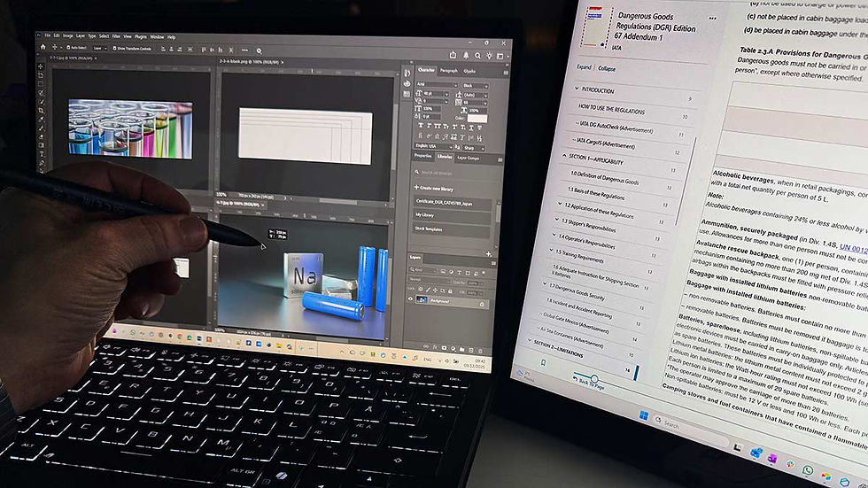The height and width of the screenshot is (488, 868).
Task: Select the Rectangular Marquee tool
Action: 41,84
